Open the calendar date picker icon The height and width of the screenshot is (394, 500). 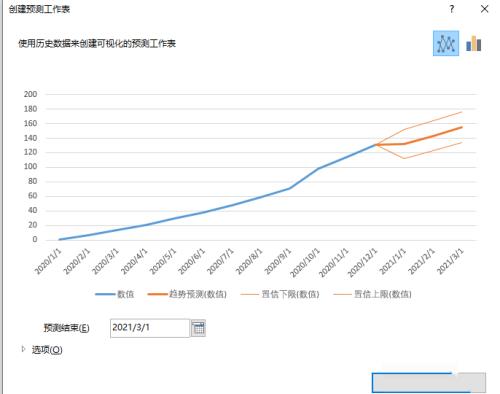(198, 328)
